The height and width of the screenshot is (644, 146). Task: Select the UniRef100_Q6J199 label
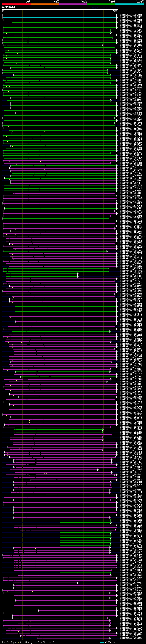coord(131,289)
